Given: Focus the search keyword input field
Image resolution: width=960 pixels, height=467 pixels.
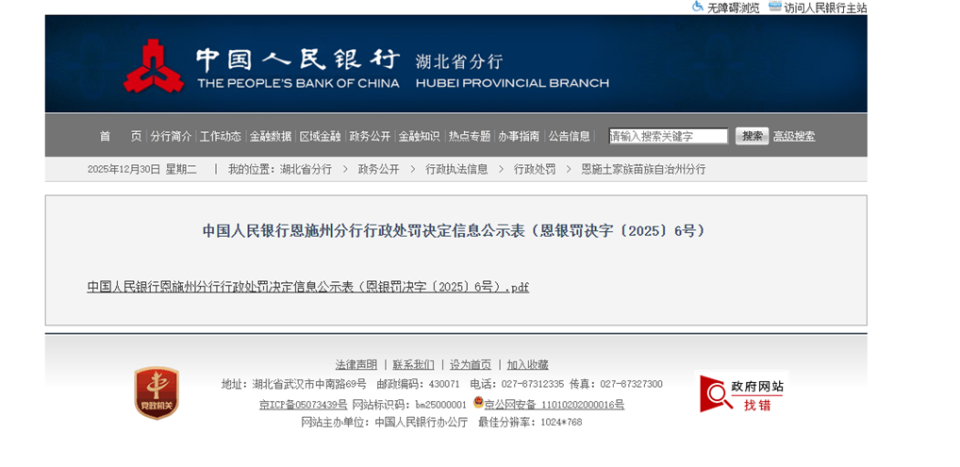Looking at the screenshot, I should point(668,136).
